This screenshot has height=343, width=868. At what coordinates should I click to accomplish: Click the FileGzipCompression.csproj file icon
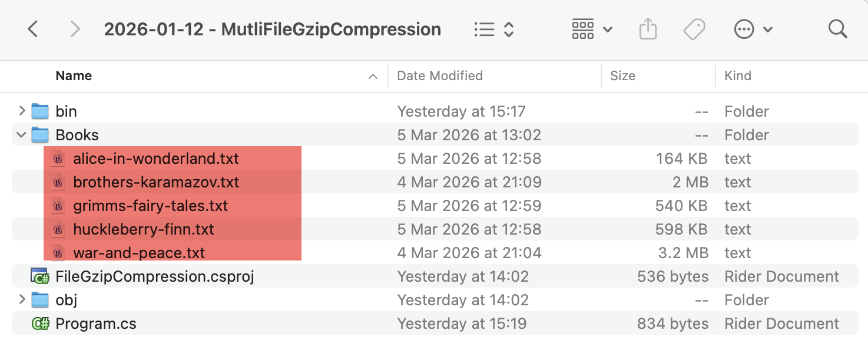pyautogui.click(x=40, y=276)
